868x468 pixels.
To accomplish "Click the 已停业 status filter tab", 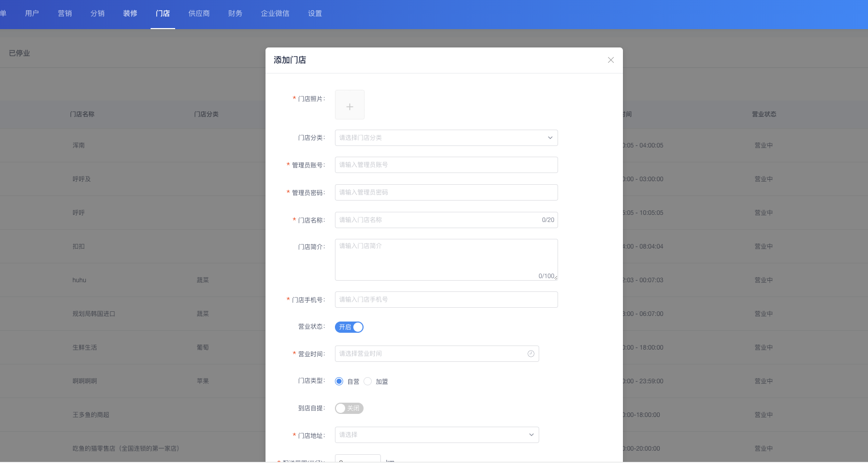I will [x=19, y=53].
